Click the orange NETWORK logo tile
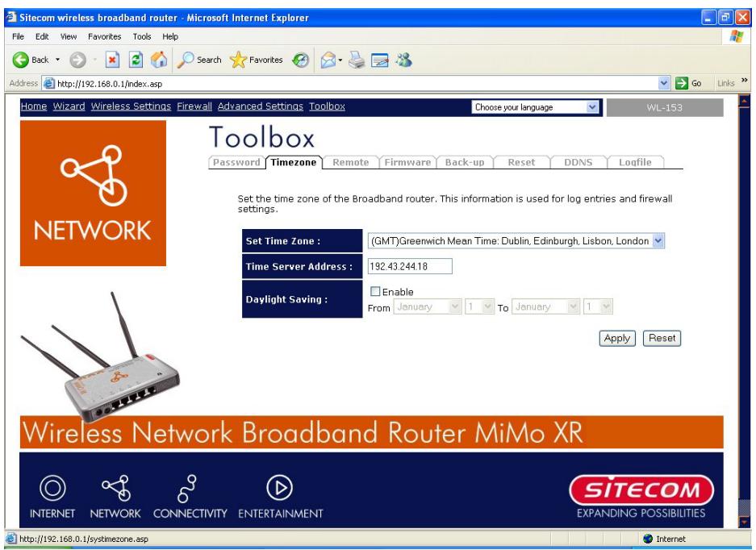 coord(93,193)
